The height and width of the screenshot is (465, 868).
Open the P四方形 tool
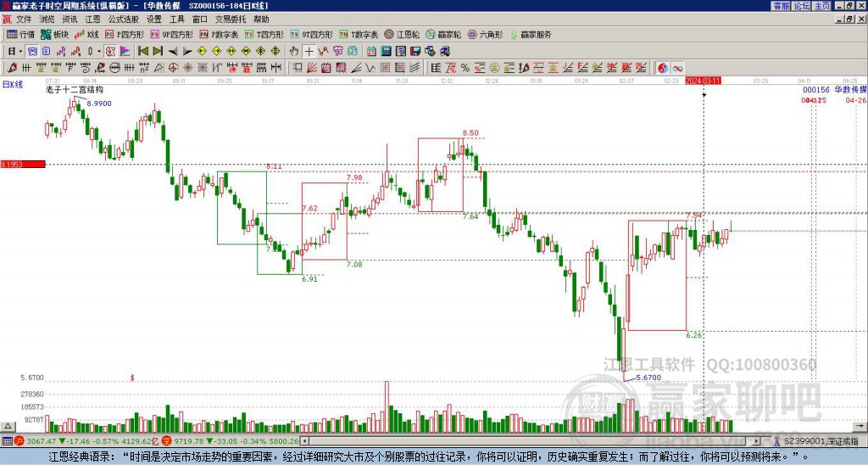pos(125,34)
